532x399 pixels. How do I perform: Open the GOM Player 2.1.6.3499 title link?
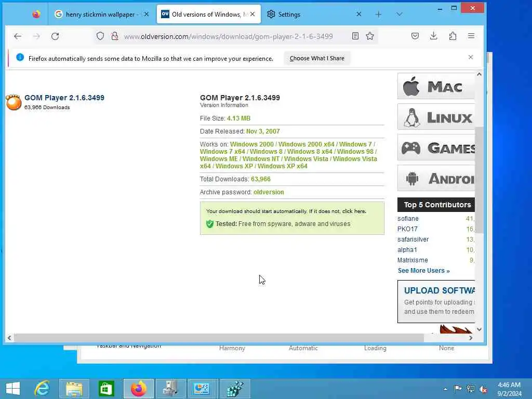(64, 98)
